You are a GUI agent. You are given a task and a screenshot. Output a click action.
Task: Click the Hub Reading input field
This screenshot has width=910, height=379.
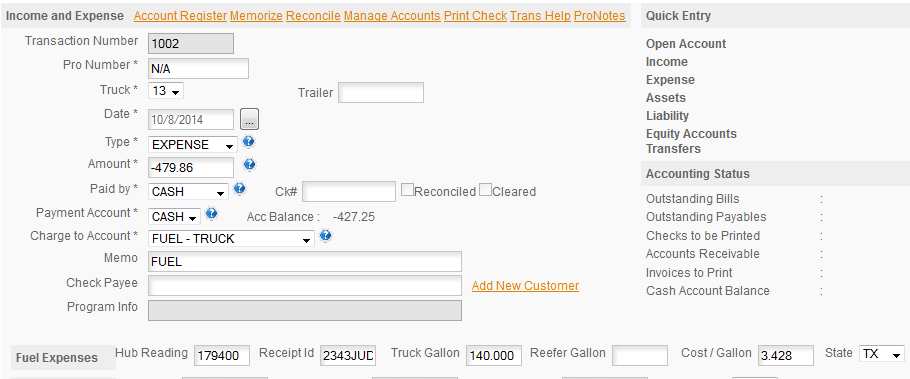222,355
